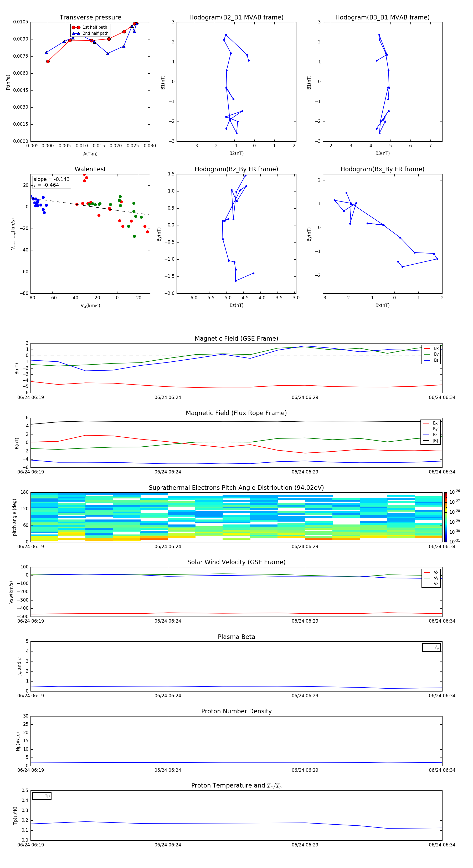Image resolution: width=473 pixels, height=868 pixels.
Task: Click the 'r = -0.464' annotation
Action: pos(47,185)
